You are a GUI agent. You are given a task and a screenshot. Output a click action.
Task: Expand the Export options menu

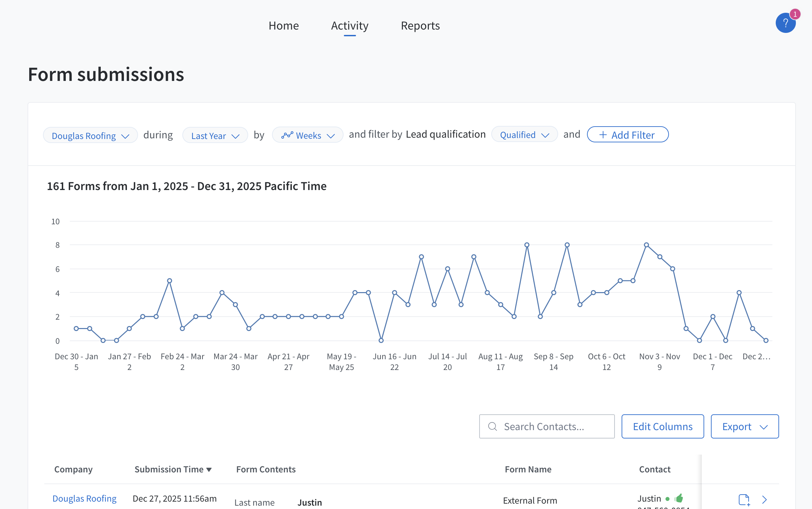pos(744,426)
